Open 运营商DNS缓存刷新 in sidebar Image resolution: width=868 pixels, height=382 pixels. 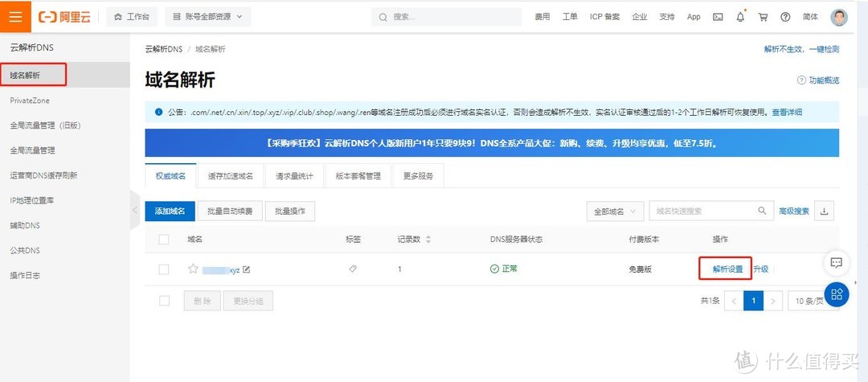point(43,175)
